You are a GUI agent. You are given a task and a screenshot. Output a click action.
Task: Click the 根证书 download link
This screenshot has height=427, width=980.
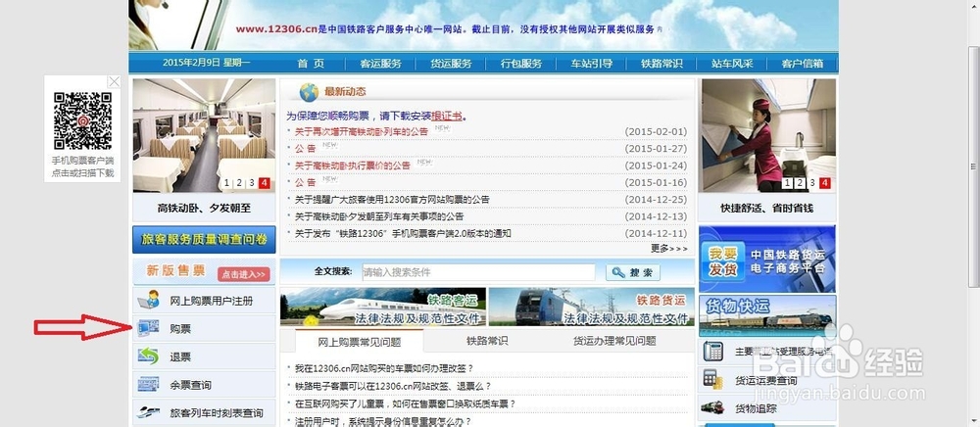click(x=448, y=116)
